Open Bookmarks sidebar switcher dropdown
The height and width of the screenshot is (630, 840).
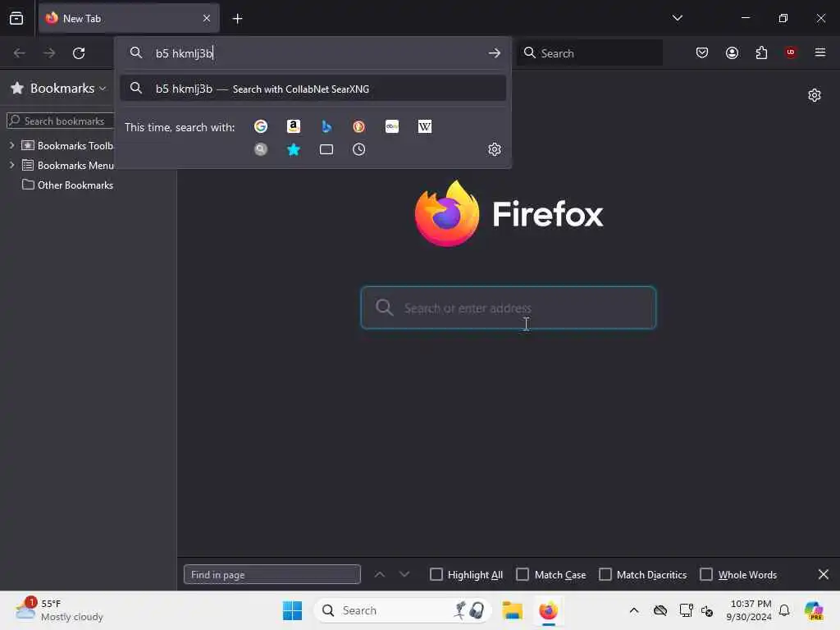[x=58, y=88]
